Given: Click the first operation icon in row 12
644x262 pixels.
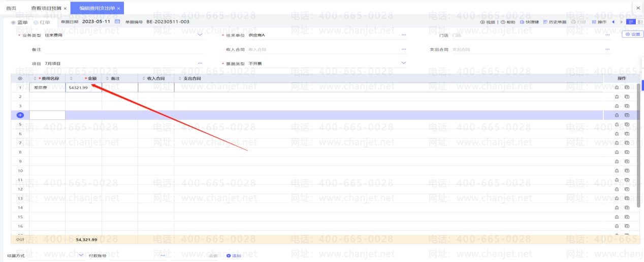Looking at the screenshot, I should point(617,189).
